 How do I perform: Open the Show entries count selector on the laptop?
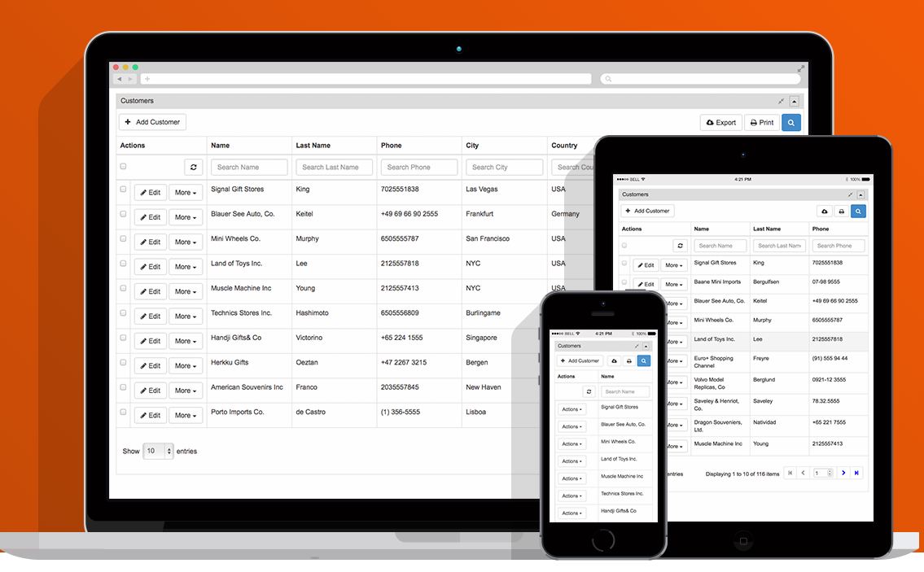[x=158, y=451]
